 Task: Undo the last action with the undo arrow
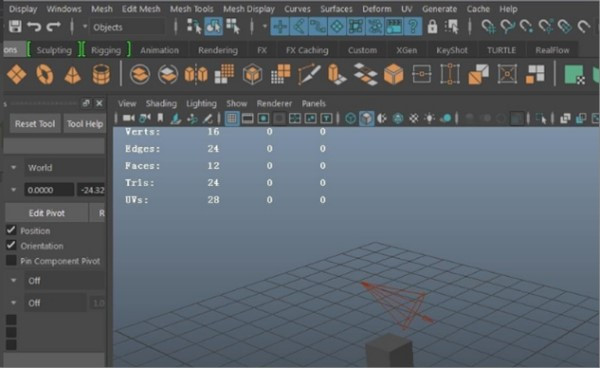point(34,27)
